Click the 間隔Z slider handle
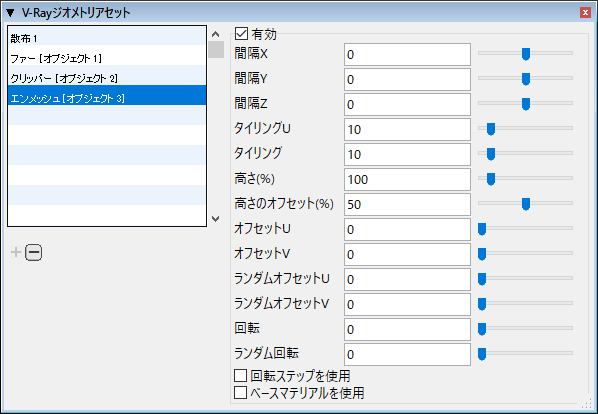 [526, 104]
